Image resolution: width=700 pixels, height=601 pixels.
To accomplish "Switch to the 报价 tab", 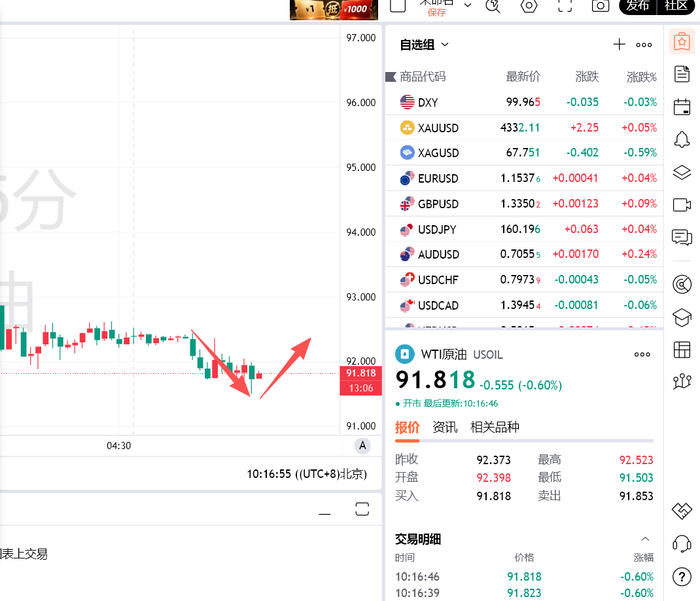I will click(407, 427).
